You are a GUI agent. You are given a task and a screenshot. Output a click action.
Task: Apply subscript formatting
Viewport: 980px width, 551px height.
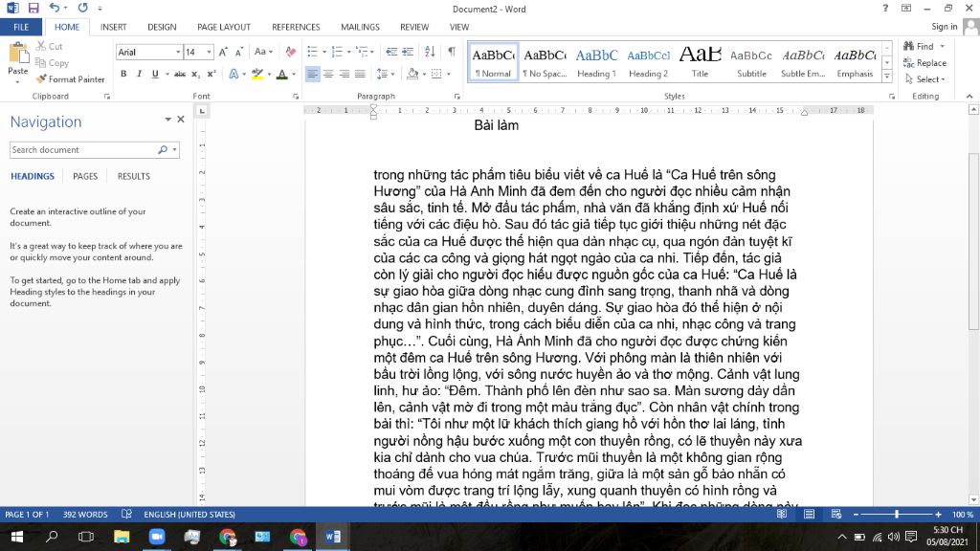(x=195, y=74)
